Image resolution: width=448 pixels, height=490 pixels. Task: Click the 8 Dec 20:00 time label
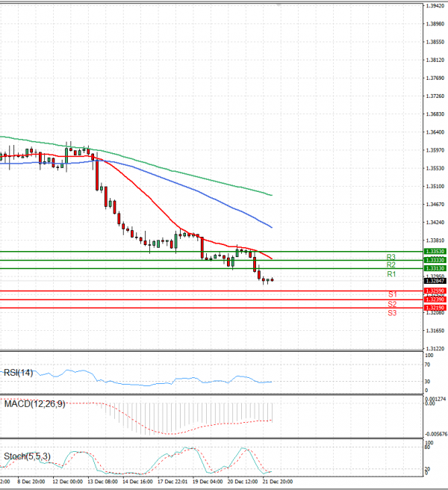coord(31,482)
